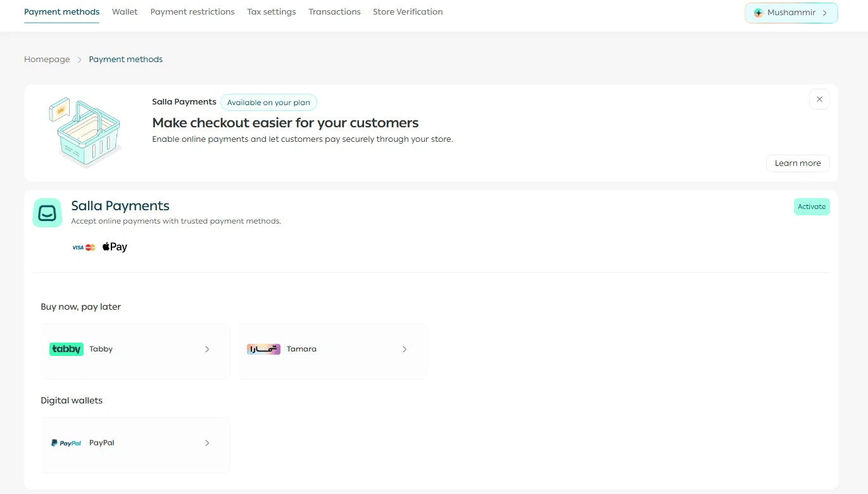Expand the Tabby option chevron
This screenshot has height=494, width=868.
207,349
